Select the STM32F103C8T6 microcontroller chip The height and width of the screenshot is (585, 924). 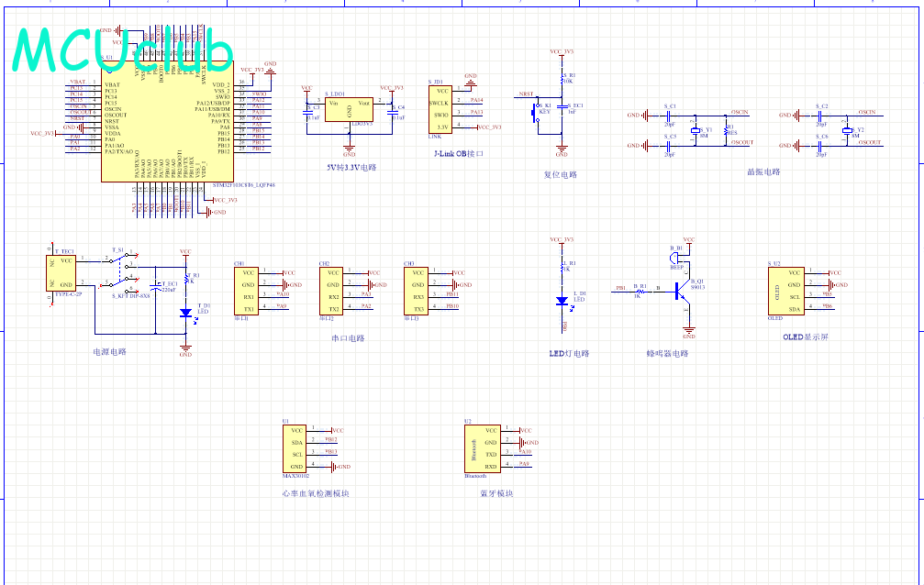[x=167, y=121]
